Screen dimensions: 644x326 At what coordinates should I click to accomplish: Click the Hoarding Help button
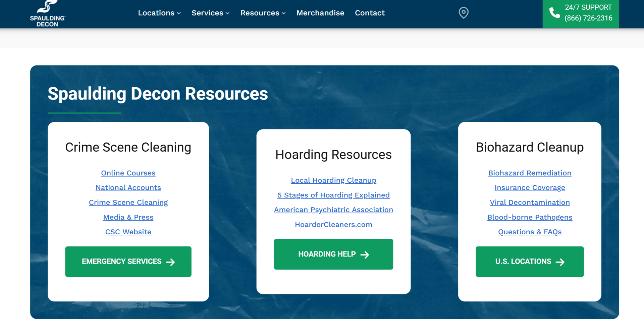tap(333, 254)
